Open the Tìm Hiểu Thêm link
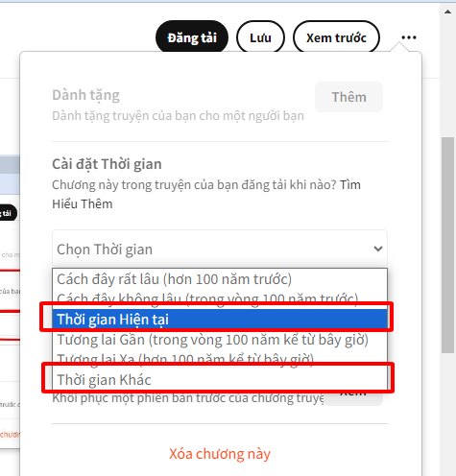Image resolution: width=456 pixels, height=476 pixels. coord(206,194)
